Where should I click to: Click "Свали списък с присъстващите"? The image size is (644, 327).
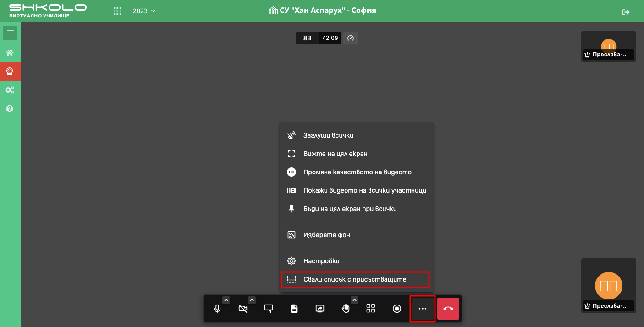click(x=357, y=279)
